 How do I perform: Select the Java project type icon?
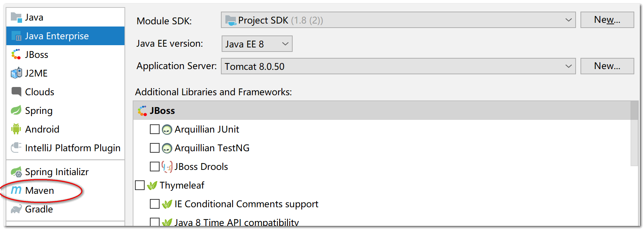(x=16, y=17)
